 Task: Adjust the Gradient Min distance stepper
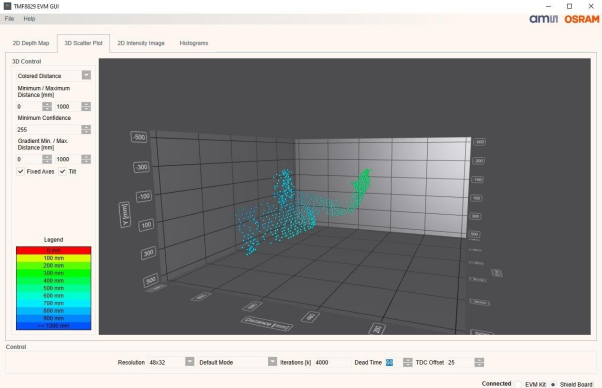pyautogui.click(x=47, y=159)
